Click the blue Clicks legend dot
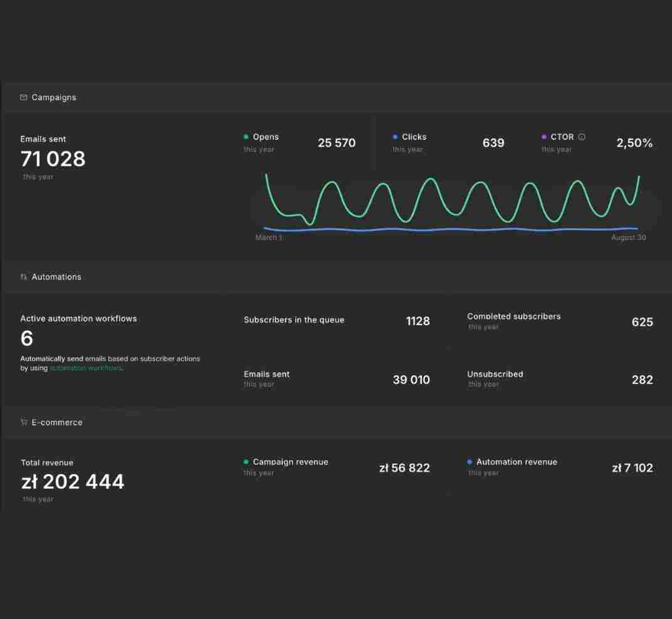Image resolution: width=672 pixels, height=619 pixels. pyautogui.click(x=395, y=137)
